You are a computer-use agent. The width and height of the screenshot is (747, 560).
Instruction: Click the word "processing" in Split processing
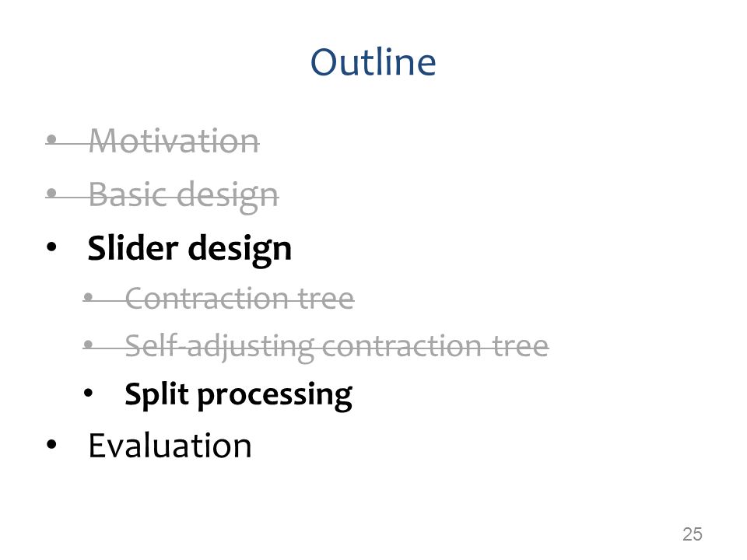(x=275, y=396)
